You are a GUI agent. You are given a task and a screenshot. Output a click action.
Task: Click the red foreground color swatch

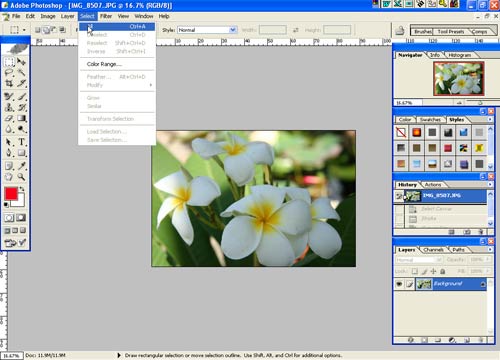pyautogui.click(x=11, y=194)
